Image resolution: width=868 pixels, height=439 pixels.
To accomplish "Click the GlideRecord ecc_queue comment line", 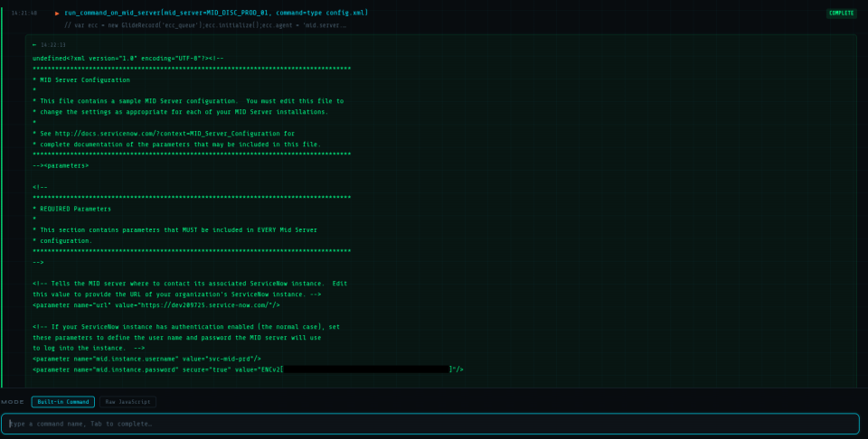I will pyautogui.click(x=205, y=25).
